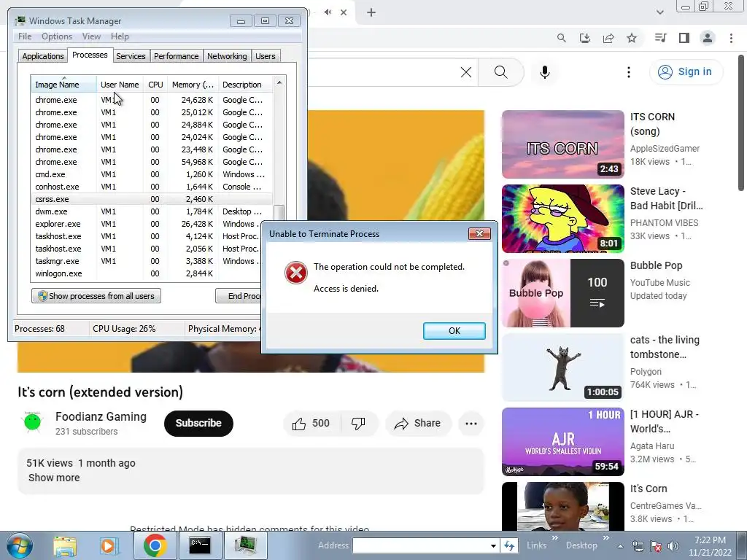Open the Chrome profile avatar
The width and height of the screenshot is (747, 560).
(708, 38)
